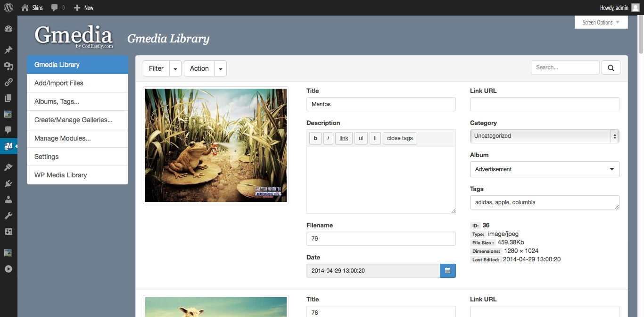Select Add/Import Files in Gmedia menu
Screen dimensions: 644x317
[77, 83]
